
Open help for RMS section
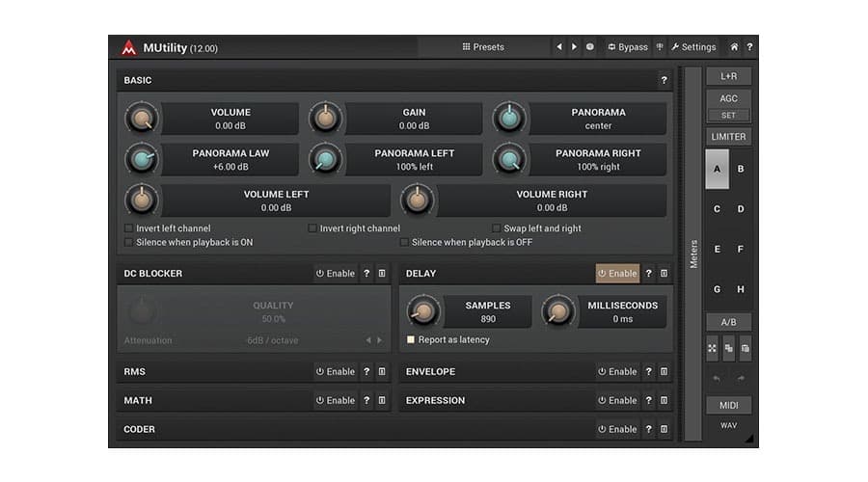pyautogui.click(x=366, y=372)
